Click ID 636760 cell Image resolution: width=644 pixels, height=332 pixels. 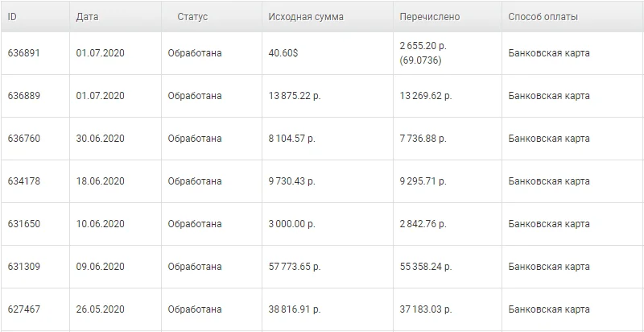coord(24,139)
